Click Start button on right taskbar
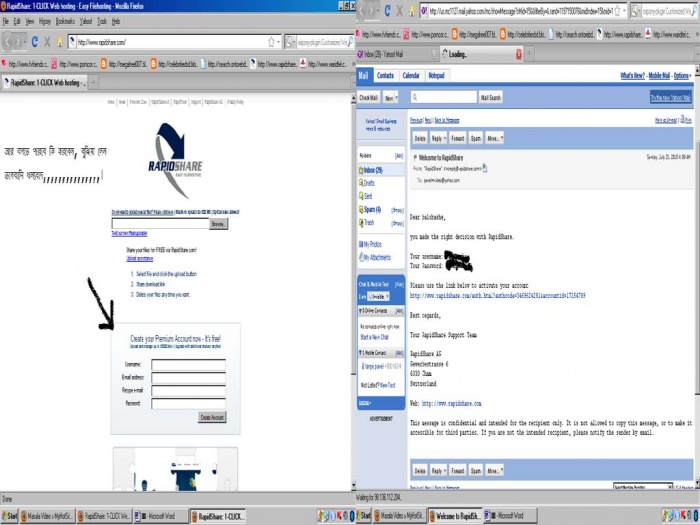 (363, 516)
